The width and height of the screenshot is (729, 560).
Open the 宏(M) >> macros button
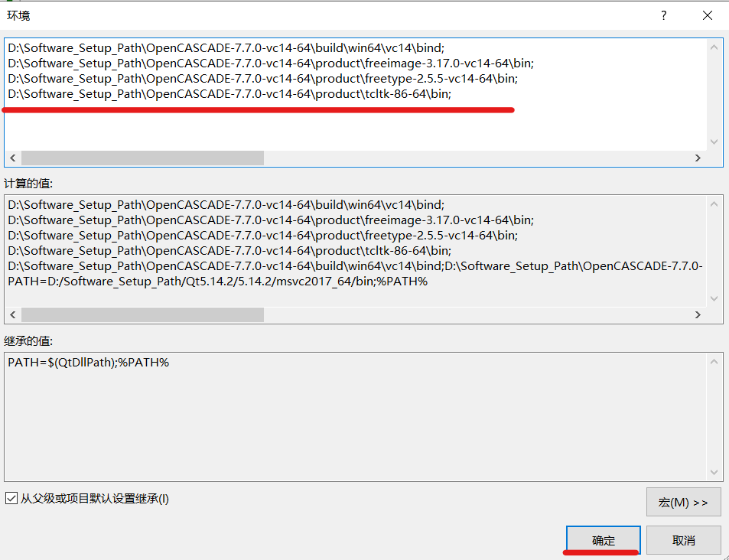pos(683,502)
